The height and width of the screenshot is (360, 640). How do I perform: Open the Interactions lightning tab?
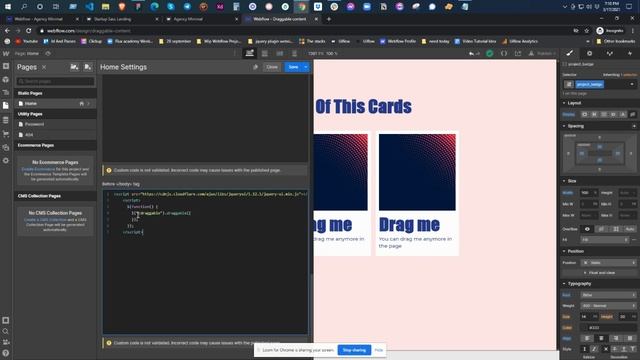pyautogui.click(x=630, y=53)
